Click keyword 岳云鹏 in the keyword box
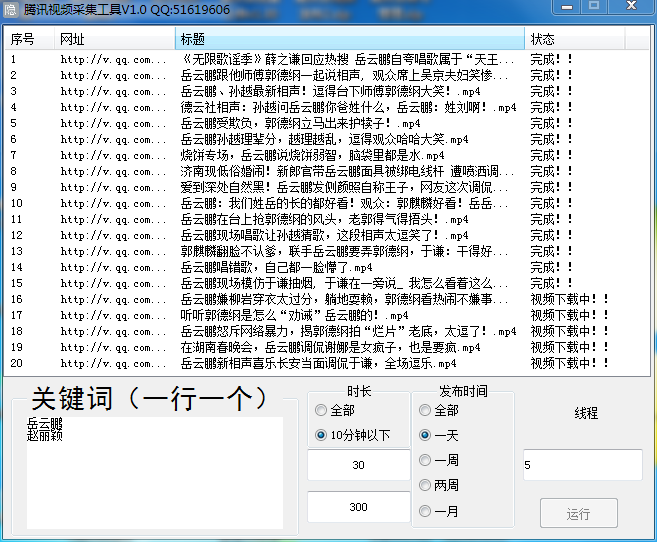This screenshot has width=657, height=542. click(x=45, y=423)
